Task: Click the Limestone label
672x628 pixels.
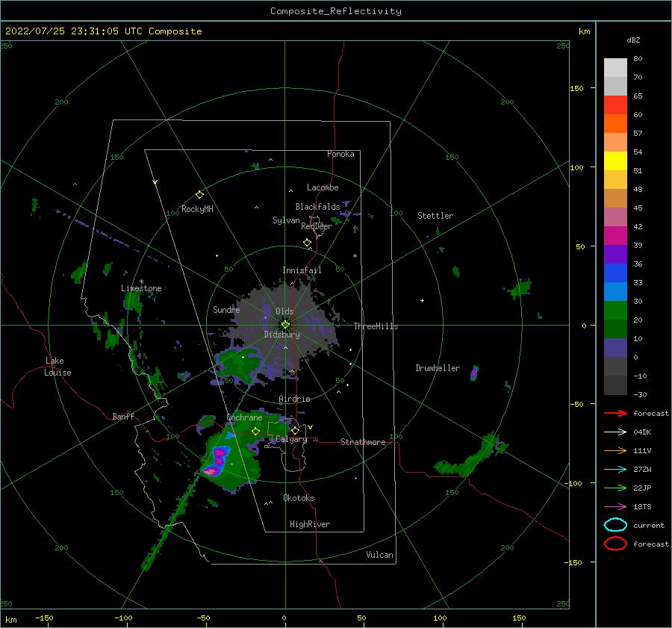Action: click(141, 288)
